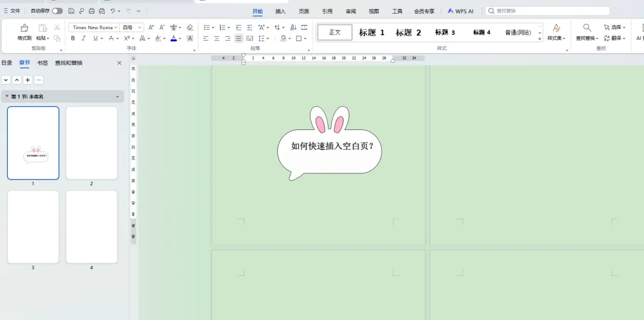
Task: Collapse the 第 1 节 section triangle
Action: (x=7, y=97)
